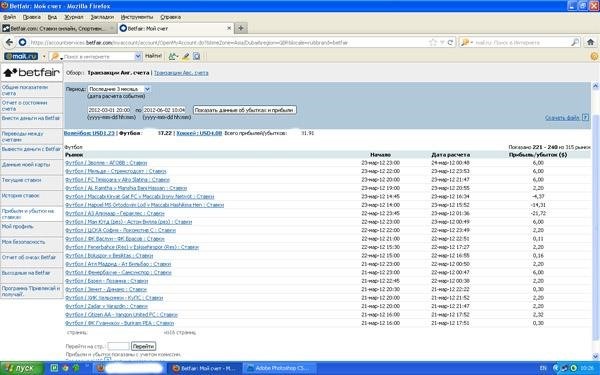This screenshot has width=600, height=375.
Task: Click the orange icon at the toolbar's right end
Action: [x=594, y=56]
